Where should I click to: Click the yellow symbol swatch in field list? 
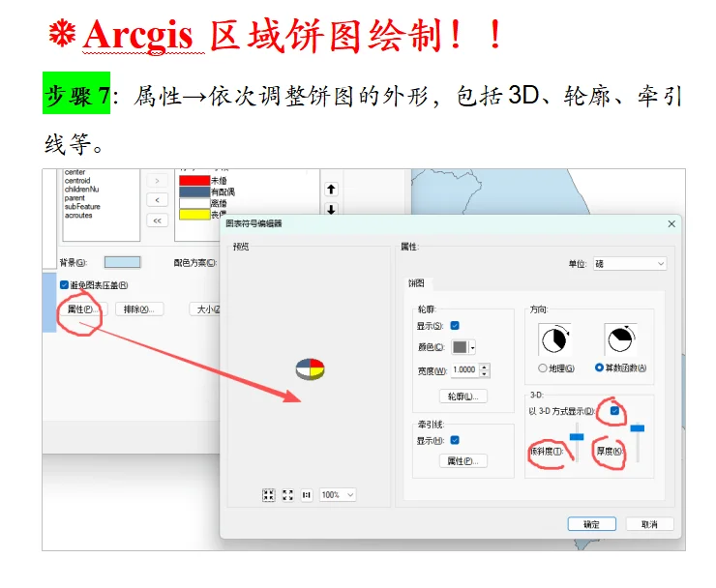click(194, 214)
